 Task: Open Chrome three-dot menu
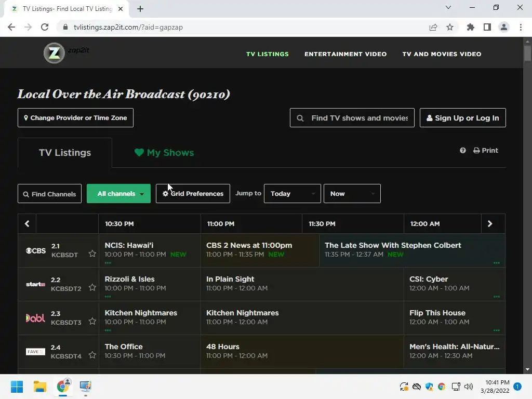coord(521,27)
